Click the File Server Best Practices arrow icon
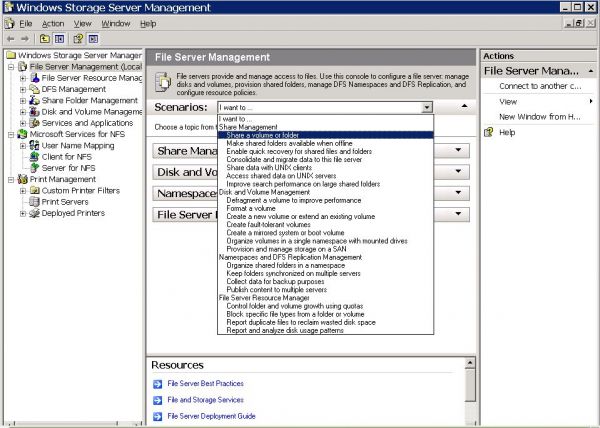Screen dimensions: 600x428 point(157,384)
